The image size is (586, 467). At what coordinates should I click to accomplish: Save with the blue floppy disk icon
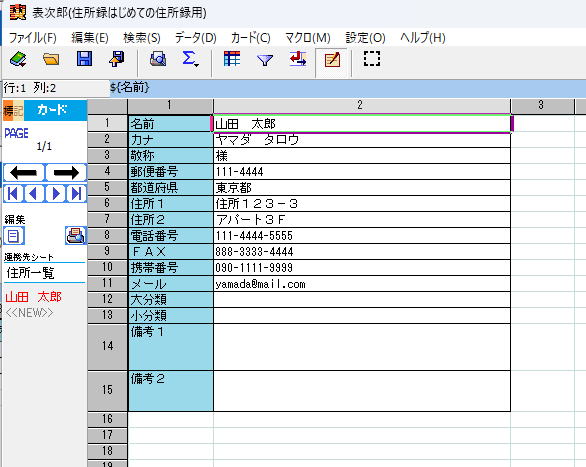pos(84,59)
